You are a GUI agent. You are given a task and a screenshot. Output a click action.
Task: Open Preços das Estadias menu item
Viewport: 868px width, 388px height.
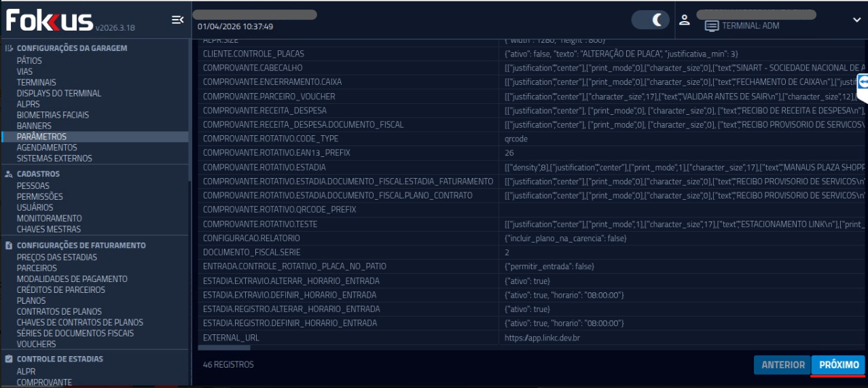(56, 257)
